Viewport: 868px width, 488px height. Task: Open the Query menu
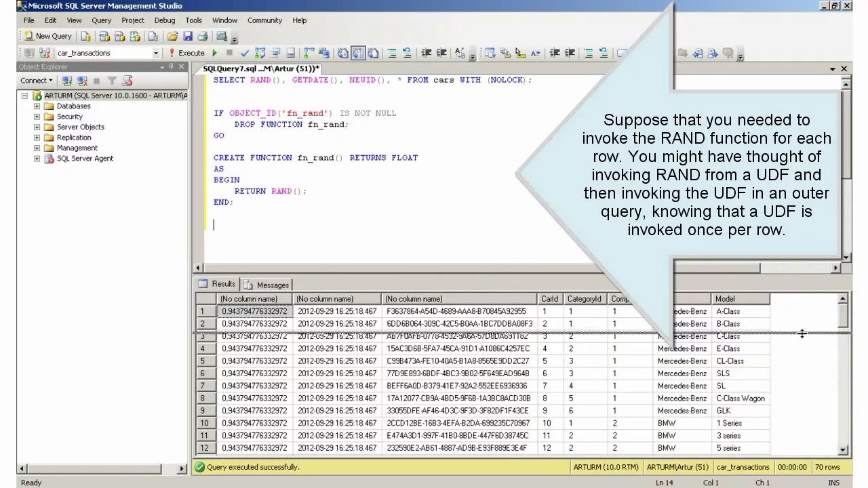click(x=102, y=20)
